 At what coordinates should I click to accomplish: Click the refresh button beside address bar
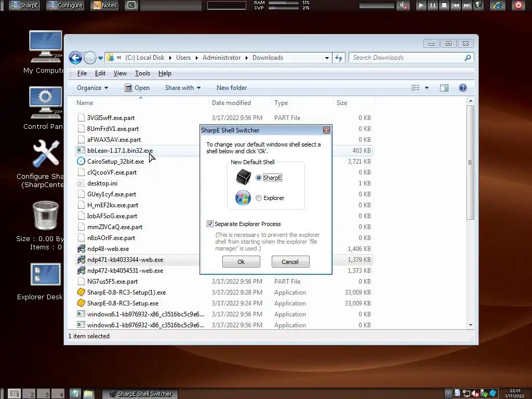[339, 58]
